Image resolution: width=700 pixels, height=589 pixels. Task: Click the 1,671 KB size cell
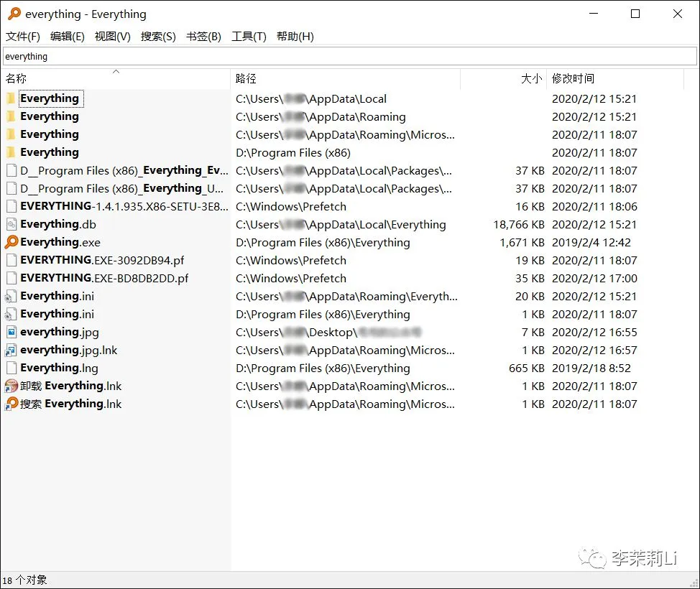coord(522,242)
